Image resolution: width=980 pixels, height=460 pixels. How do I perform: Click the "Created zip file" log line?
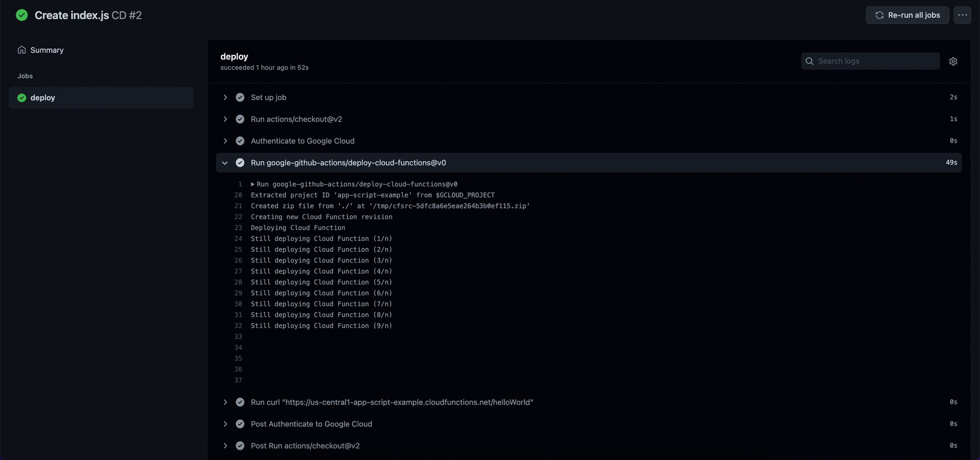391,206
